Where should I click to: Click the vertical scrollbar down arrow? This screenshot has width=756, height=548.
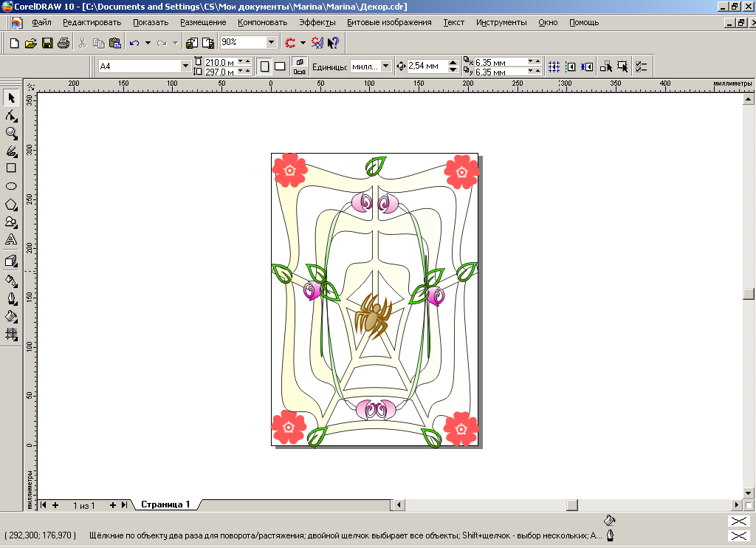tap(748, 493)
